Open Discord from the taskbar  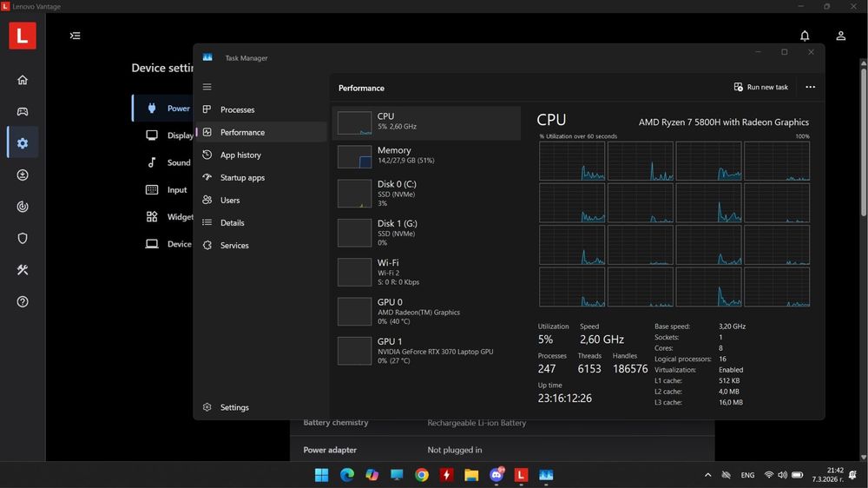pyautogui.click(x=496, y=475)
